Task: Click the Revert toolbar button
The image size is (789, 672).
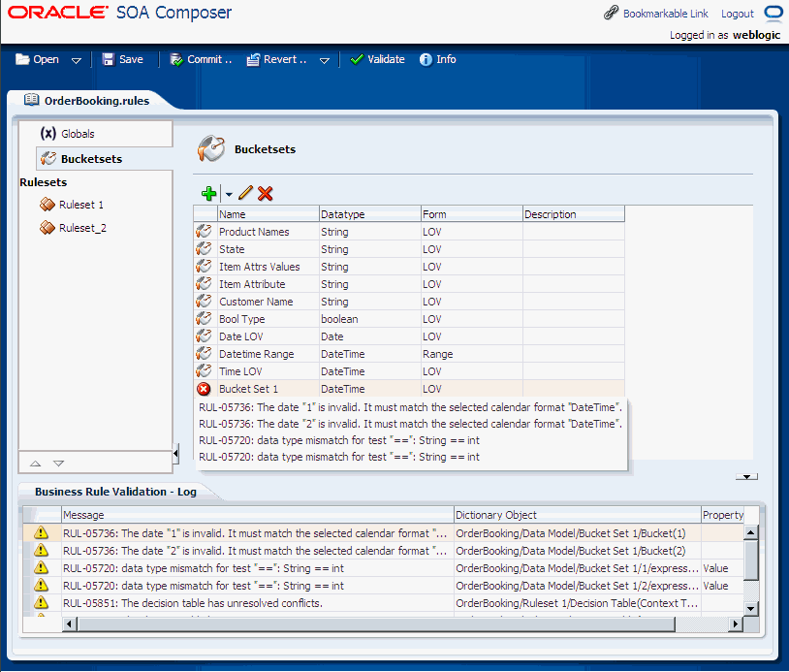Action: tap(277, 59)
